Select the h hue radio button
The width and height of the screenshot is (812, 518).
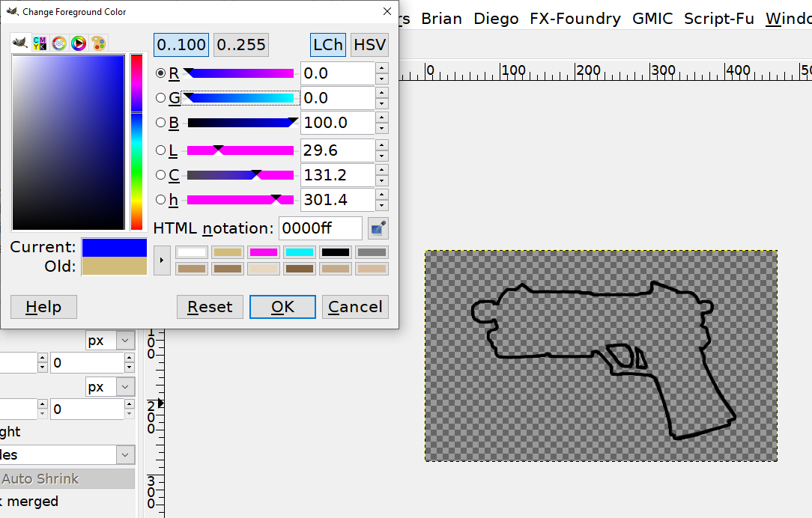coord(160,200)
